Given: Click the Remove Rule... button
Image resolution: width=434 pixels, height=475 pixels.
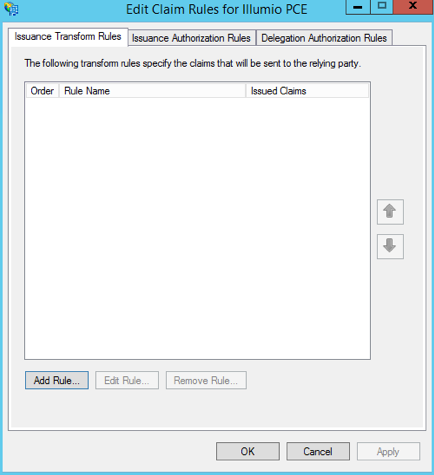Looking at the screenshot, I should 206,380.
